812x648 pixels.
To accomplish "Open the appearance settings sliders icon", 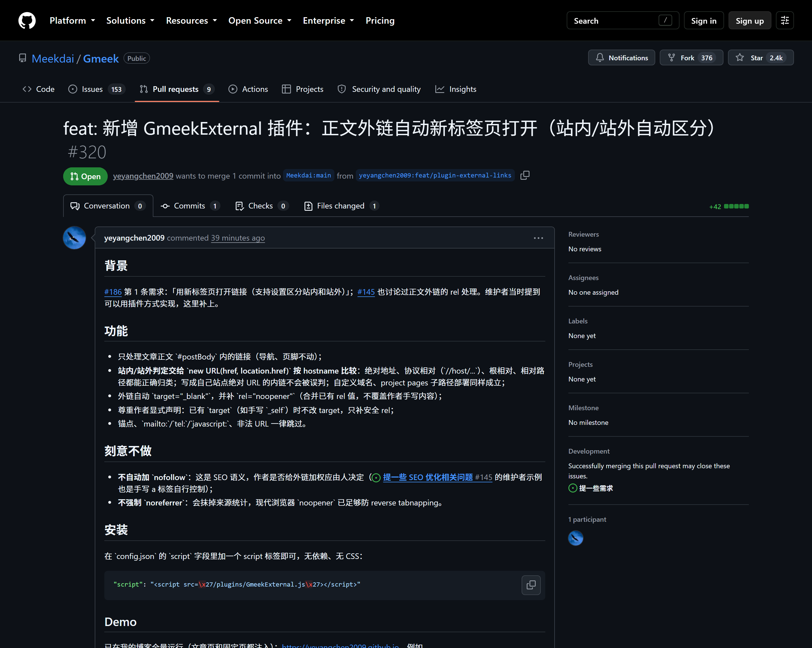I will point(785,21).
